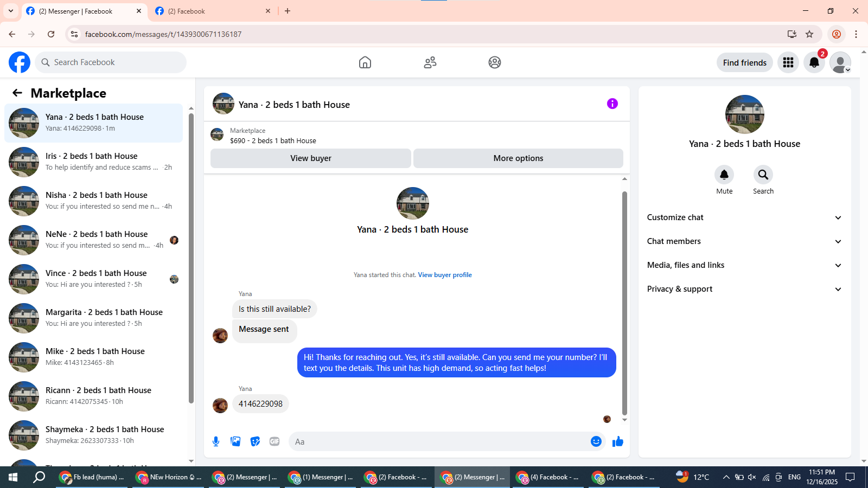
Task: Open the tab search dropdown arrow
Action: (11, 11)
